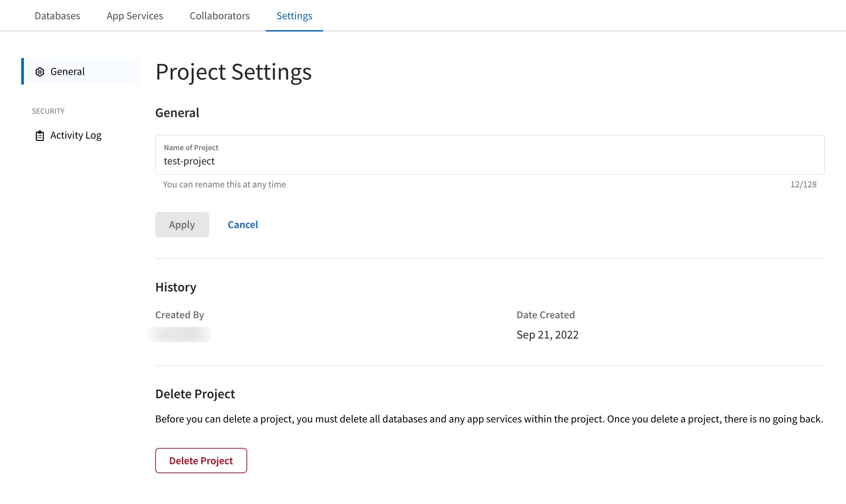Open the App Services tab

(135, 16)
